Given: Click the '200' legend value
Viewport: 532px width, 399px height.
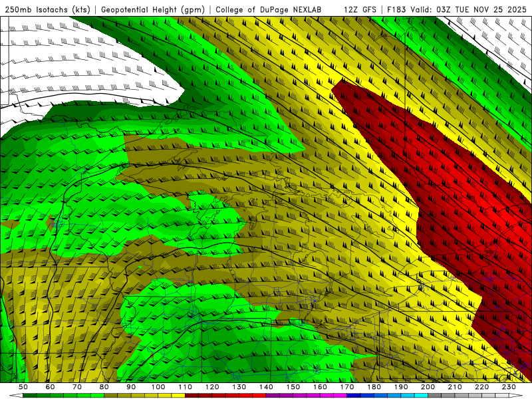Looking at the screenshot, I should pyautogui.click(x=428, y=387).
